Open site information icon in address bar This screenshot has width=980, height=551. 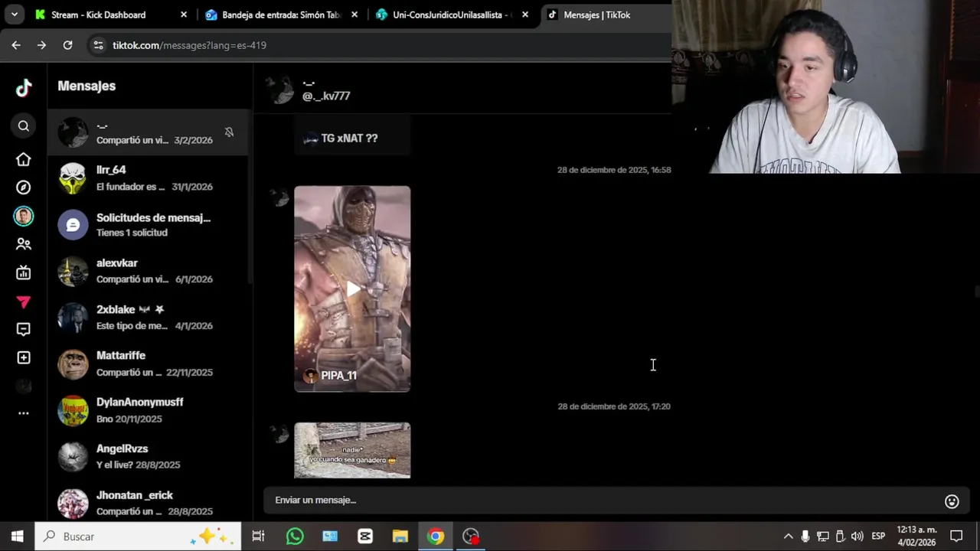pyautogui.click(x=98, y=45)
